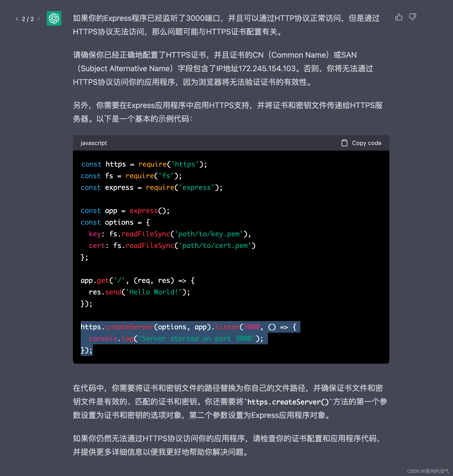Click the highlighted https.createServer line
Screen dimensions: 453x476
point(190,327)
